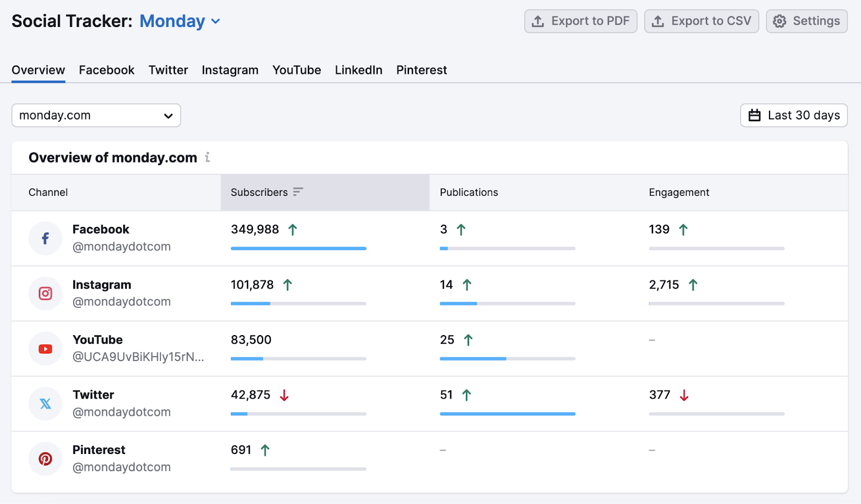The image size is (861, 504).
Task: Click the Export to PDF button
Action: coord(581,21)
